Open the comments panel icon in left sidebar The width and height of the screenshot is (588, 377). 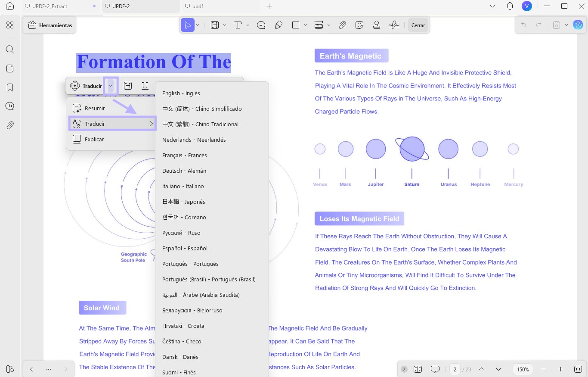[10, 106]
